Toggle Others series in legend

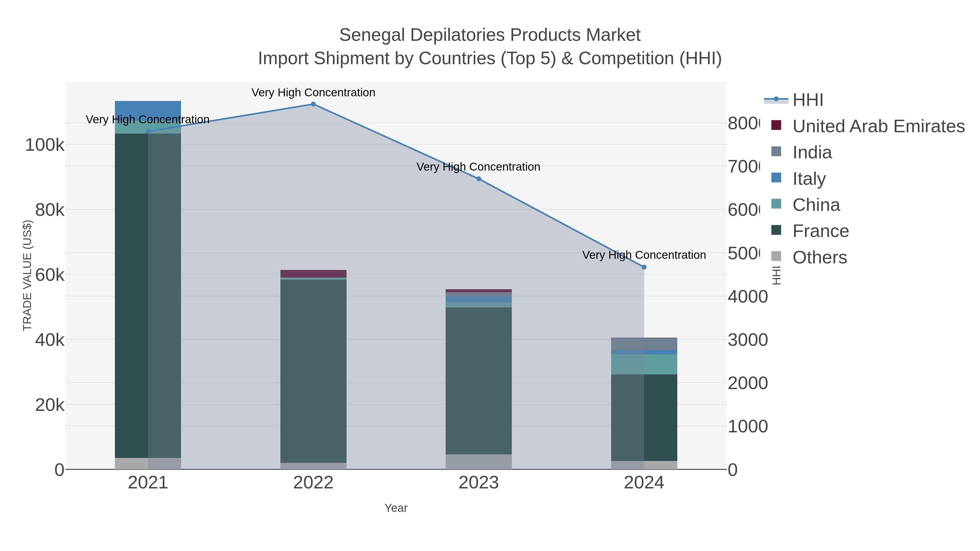[x=809, y=257]
